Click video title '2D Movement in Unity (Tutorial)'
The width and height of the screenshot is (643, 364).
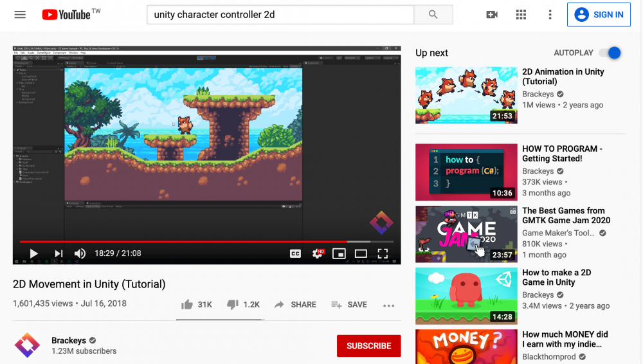(89, 284)
